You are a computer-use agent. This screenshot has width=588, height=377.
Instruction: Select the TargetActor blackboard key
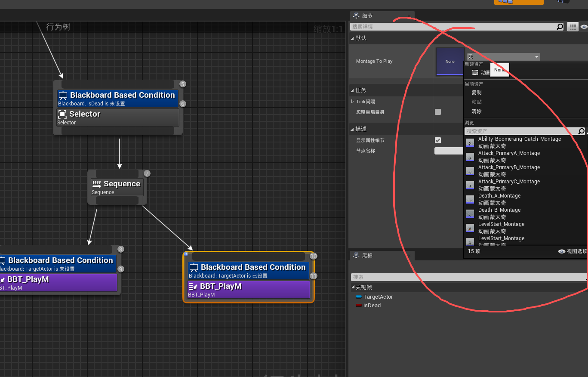[378, 297]
